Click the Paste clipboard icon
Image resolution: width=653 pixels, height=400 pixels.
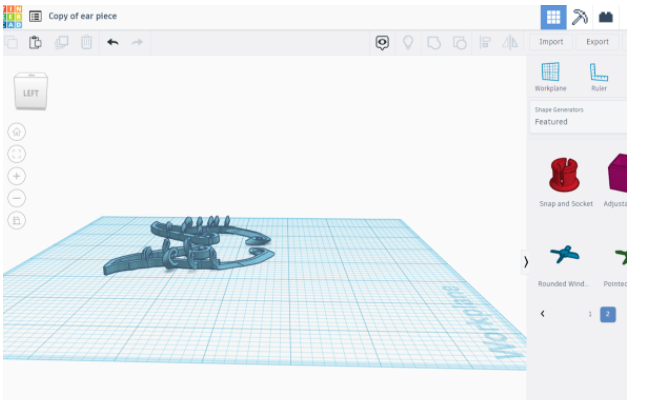tap(35, 42)
